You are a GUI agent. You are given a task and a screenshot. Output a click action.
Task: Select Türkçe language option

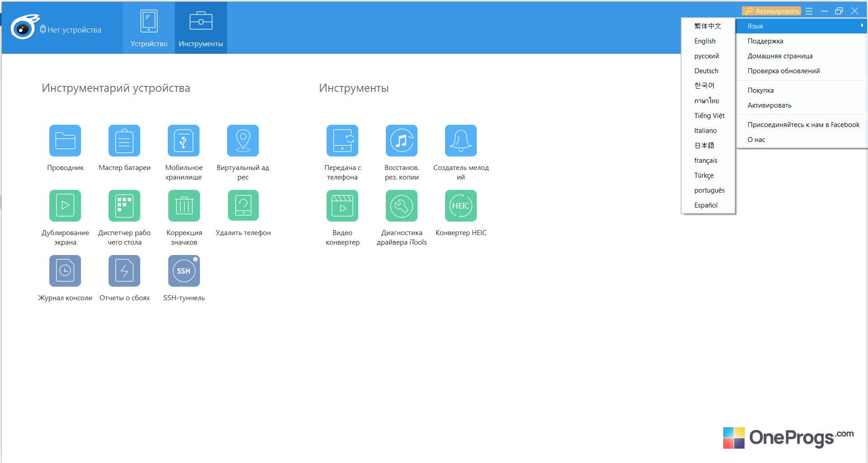(x=708, y=175)
